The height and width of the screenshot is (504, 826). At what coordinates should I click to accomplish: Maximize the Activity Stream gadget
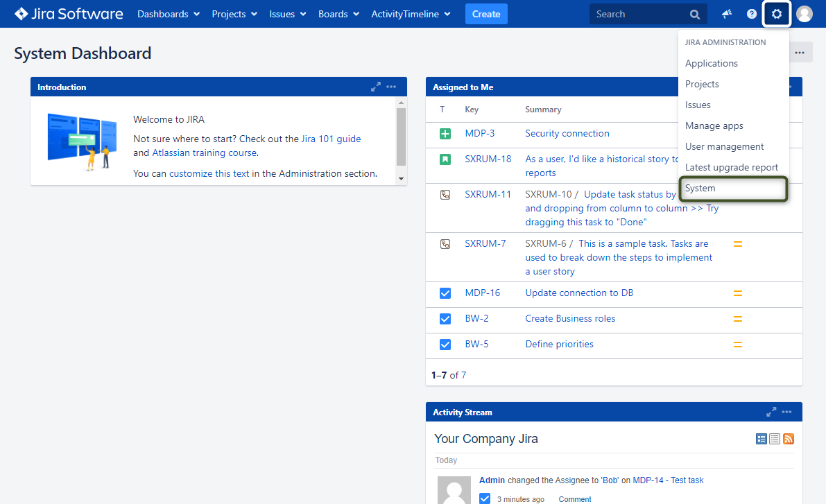pos(771,412)
